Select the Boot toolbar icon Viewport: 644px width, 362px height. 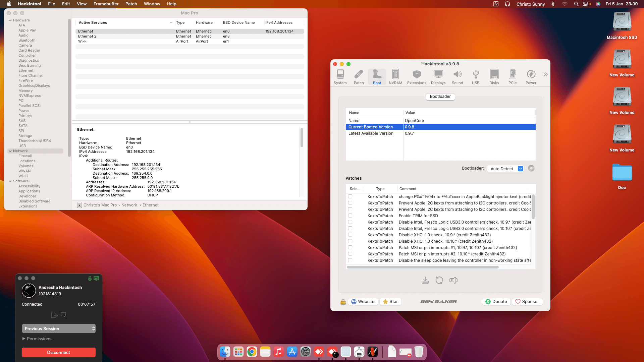pyautogui.click(x=377, y=77)
